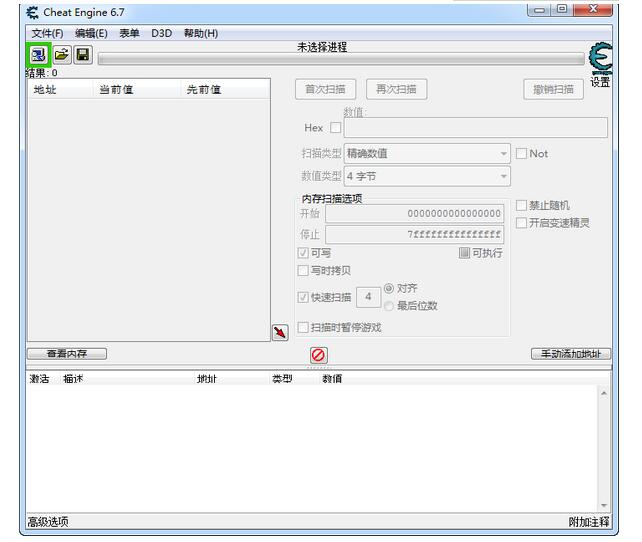Click the 数值 input field
Screen dimensions: 642x542
pos(475,128)
